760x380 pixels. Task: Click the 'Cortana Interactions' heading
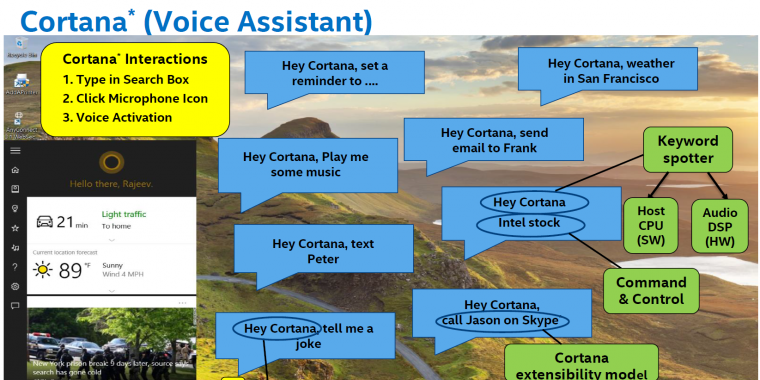(135, 59)
